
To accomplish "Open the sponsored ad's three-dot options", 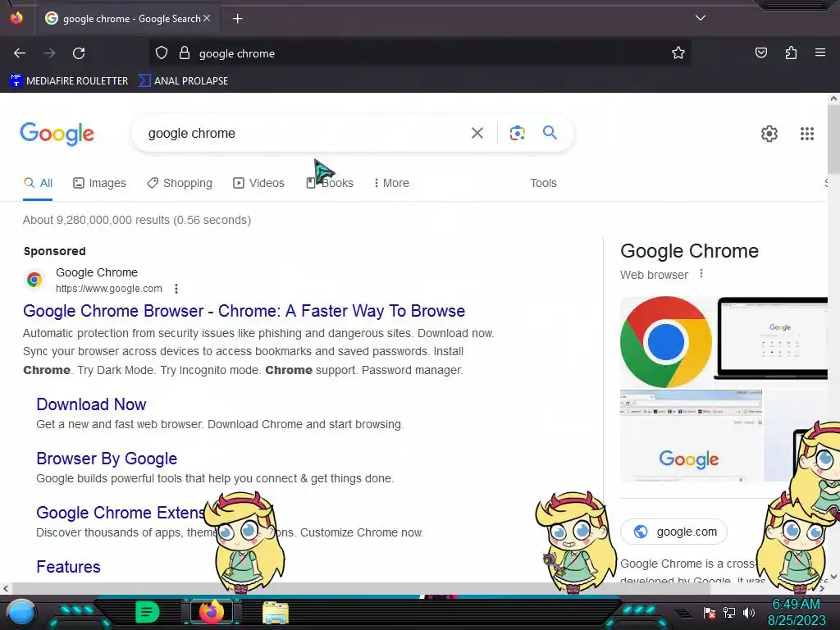I will pyautogui.click(x=176, y=289).
